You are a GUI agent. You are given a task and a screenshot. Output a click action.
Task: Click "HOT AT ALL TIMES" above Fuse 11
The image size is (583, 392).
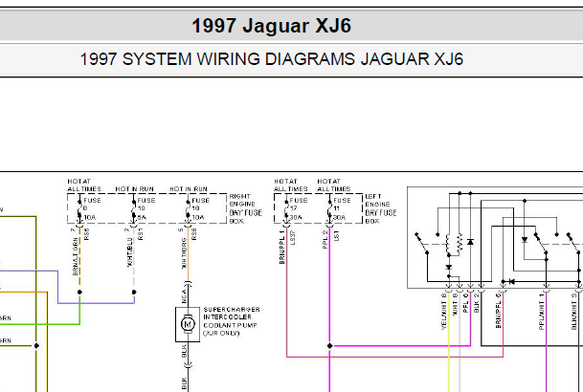click(334, 185)
